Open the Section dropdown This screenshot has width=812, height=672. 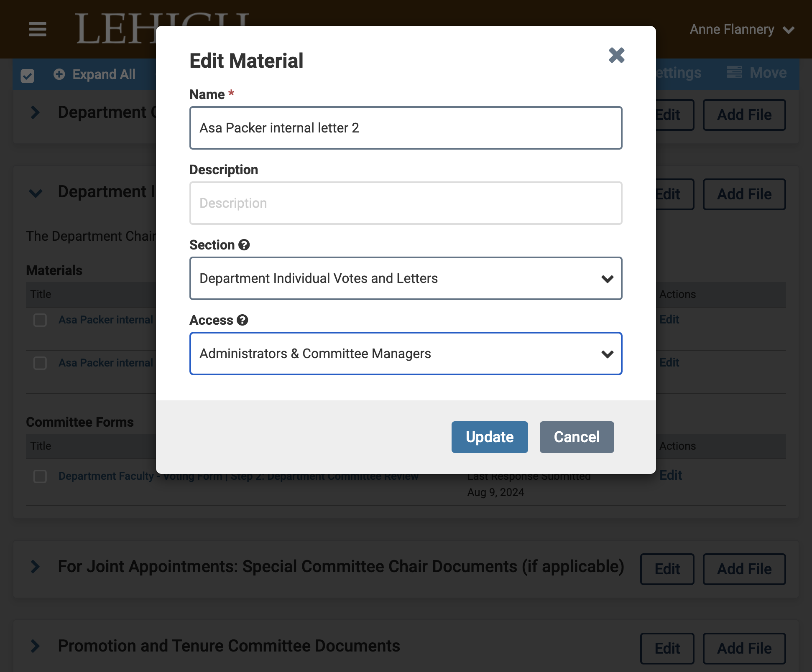406,278
